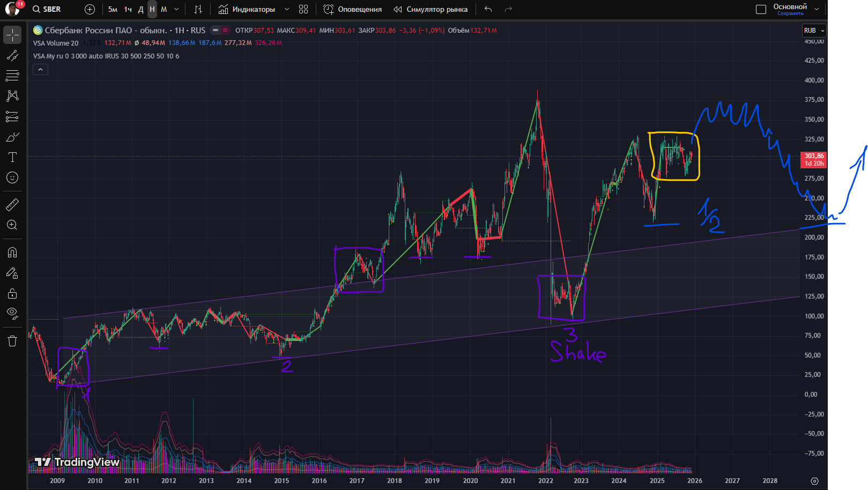Collapse the indicator legend with chevron button
The image size is (868, 490).
tap(40, 69)
